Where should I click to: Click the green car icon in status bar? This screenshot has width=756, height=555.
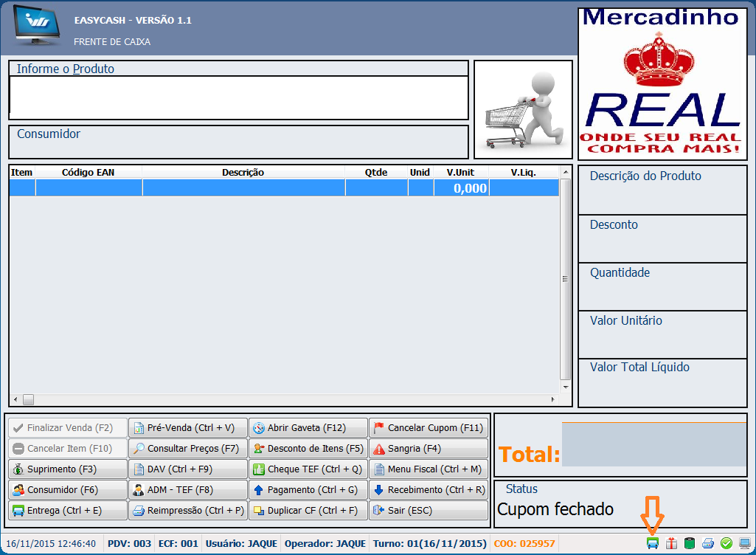tap(653, 544)
